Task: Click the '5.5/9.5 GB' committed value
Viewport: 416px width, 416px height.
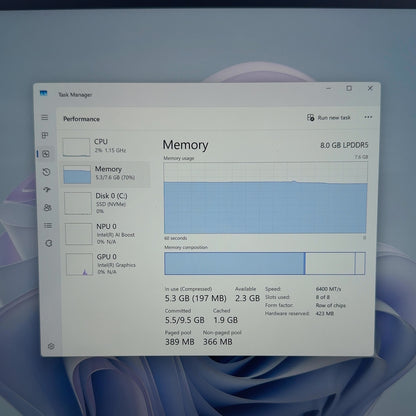Action: 185,320
